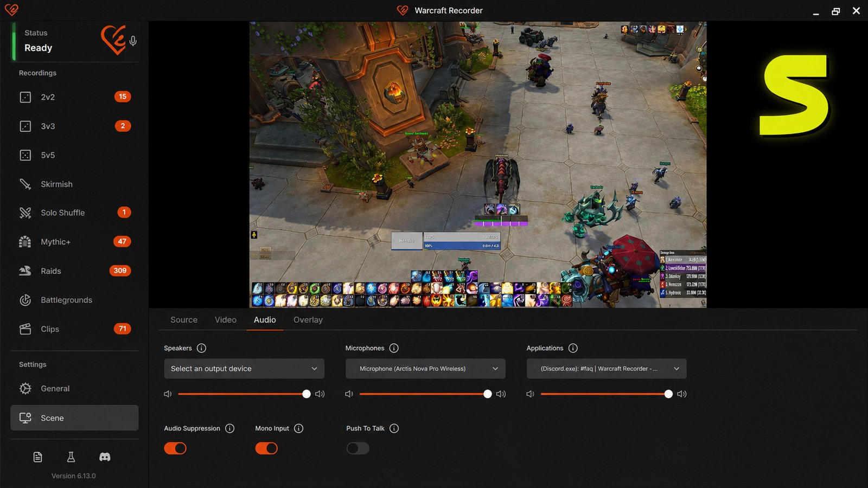Click the Clips clapperboard icon
Viewport: 868px width, 488px height.
click(x=25, y=329)
